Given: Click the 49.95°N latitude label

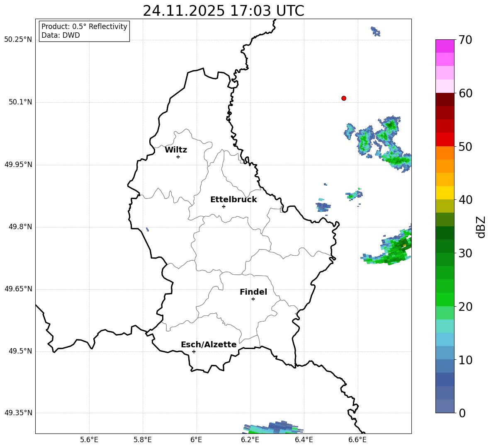Looking at the screenshot, I should coord(18,165).
